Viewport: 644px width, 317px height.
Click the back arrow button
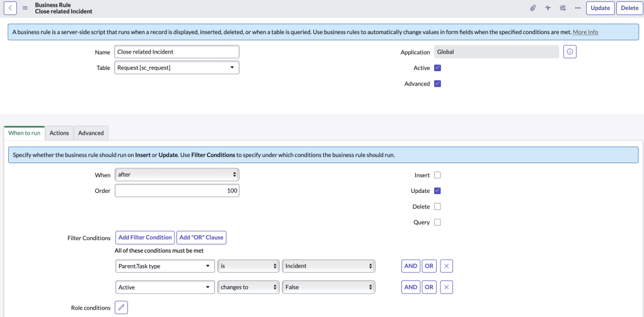coord(12,8)
